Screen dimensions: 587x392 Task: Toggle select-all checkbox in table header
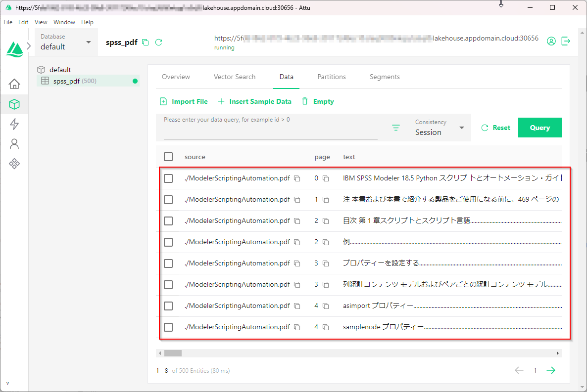click(168, 157)
